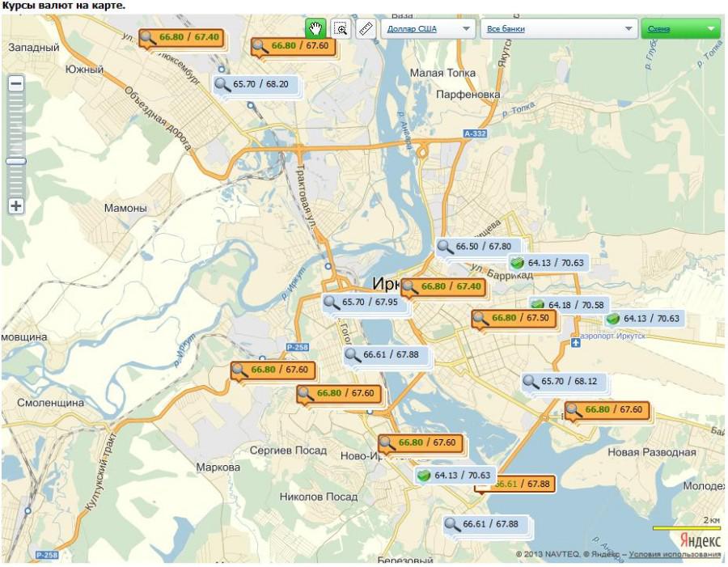Click the zoom slider handle

pyautogui.click(x=16, y=161)
